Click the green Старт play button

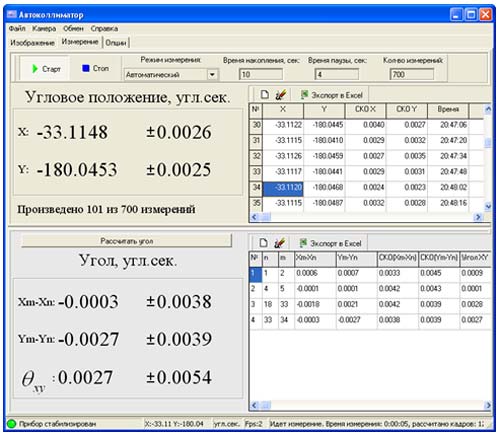coord(45,68)
